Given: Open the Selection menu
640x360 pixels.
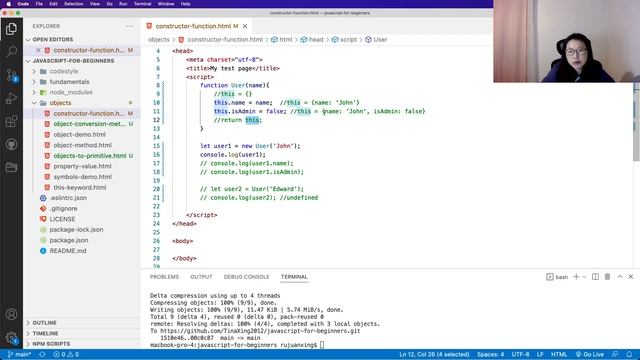Looking at the screenshot, I should [x=73, y=4].
